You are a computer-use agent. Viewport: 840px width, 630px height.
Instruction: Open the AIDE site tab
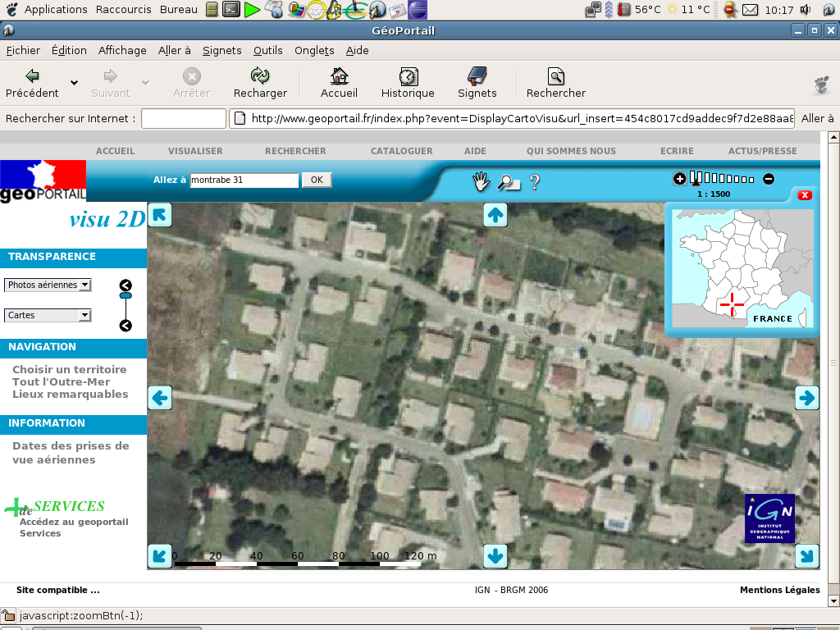(475, 151)
